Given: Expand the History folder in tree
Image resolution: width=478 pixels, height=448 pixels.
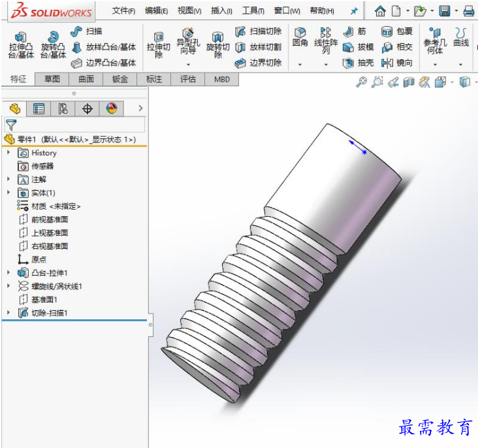Looking at the screenshot, I should coord(8,152).
